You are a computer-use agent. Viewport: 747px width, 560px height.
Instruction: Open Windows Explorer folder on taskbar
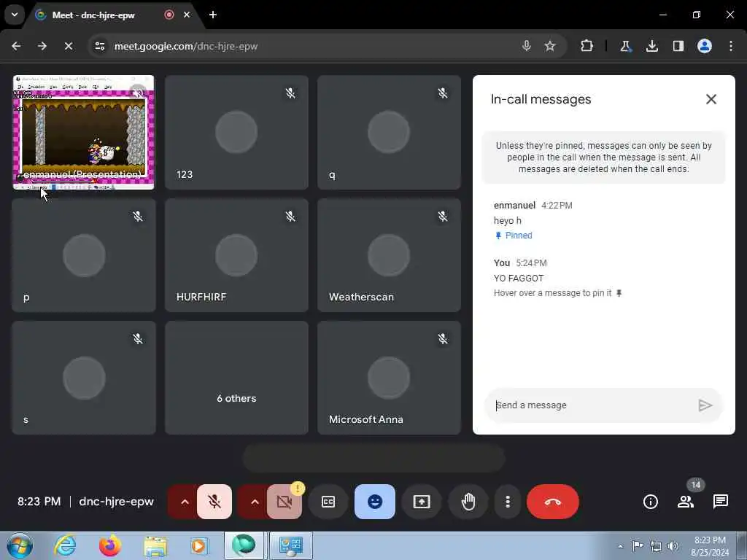[x=155, y=545]
